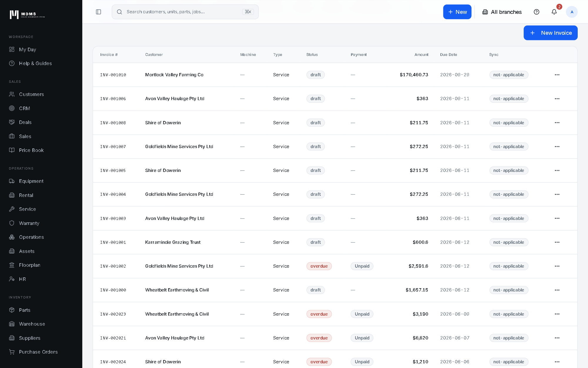Click the Purchase Orders cart icon
588x368 pixels.
[x=12, y=352]
